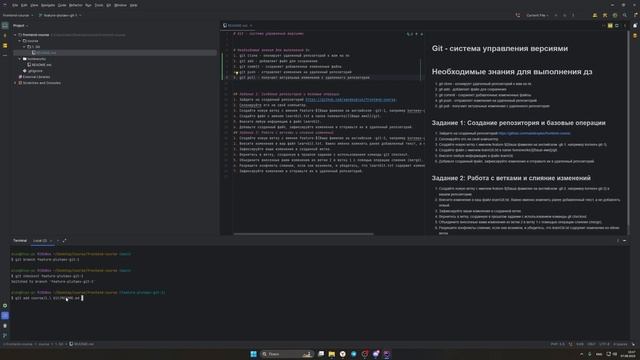Open File Explorer from taskbar
This screenshot has height=360, width=640.
[331, 354]
